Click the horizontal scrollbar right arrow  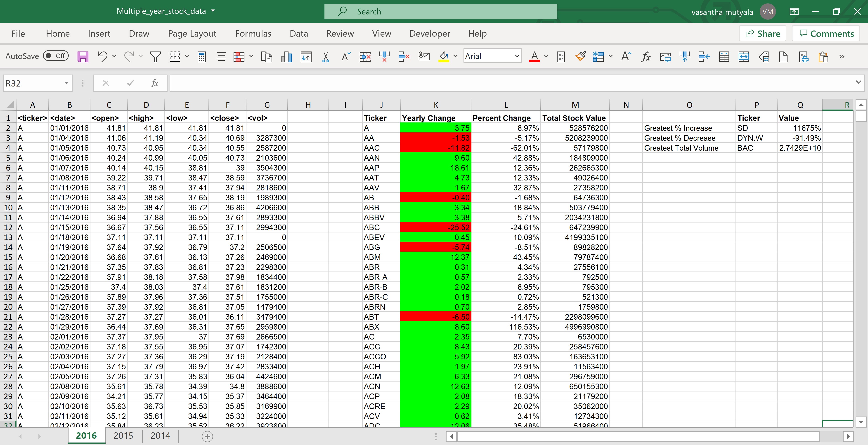848,437
